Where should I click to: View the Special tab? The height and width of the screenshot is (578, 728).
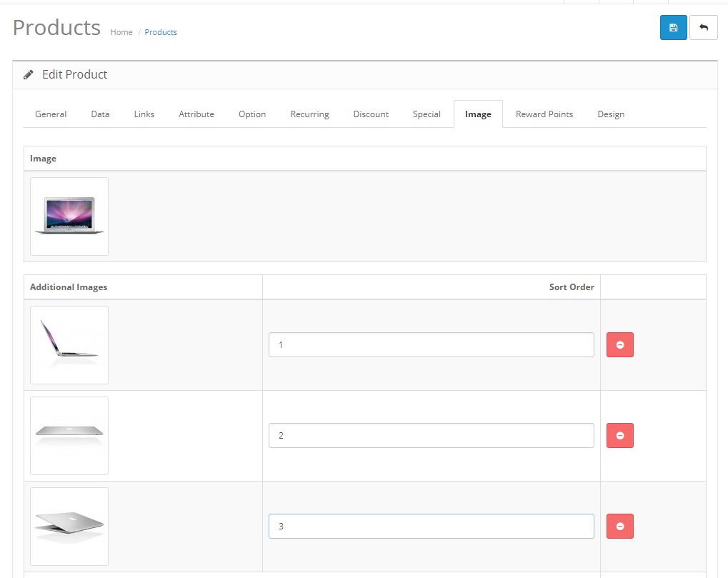[x=427, y=114]
